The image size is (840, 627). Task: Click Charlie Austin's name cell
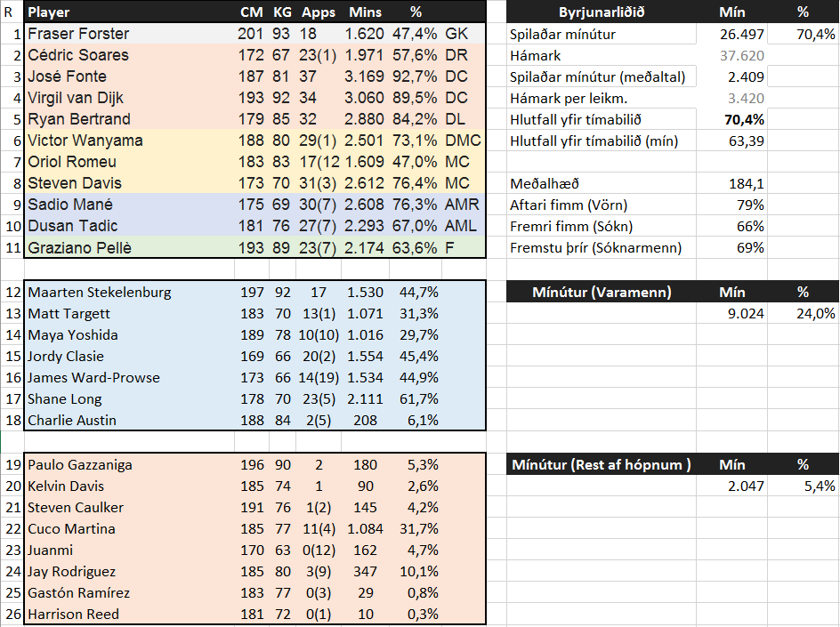click(129, 421)
